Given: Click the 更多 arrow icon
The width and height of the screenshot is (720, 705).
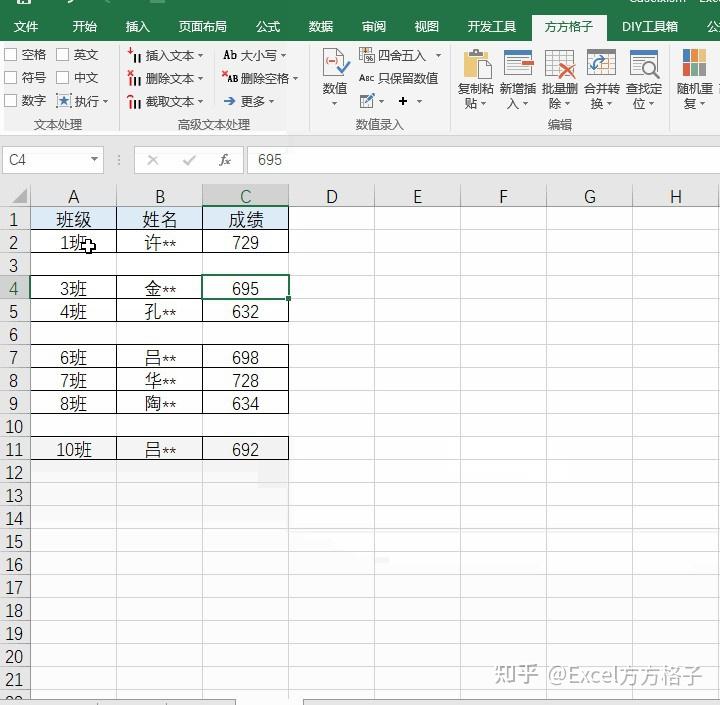Looking at the screenshot, I should pos(230,101).
